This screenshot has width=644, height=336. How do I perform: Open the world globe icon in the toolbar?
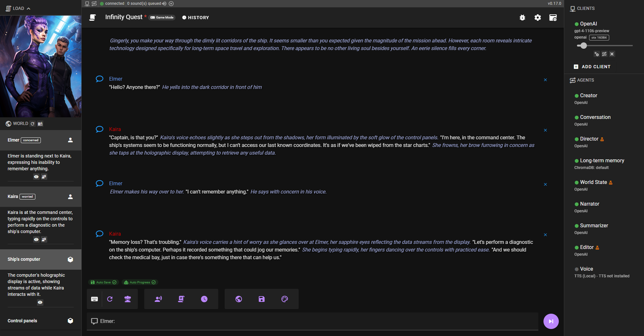click(x=238, y=299)
